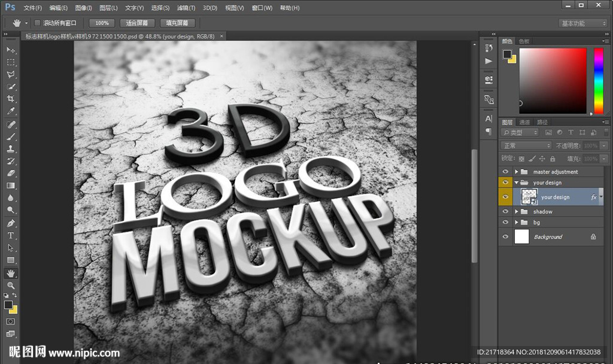Expand the bg layer group
The width and height of the screenshot is (613, 364).
coord(516,222)
